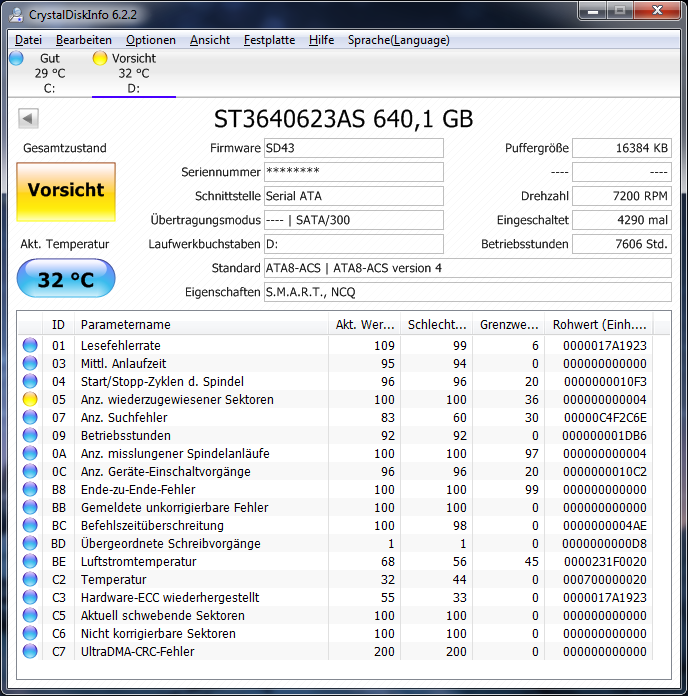Click the CrystalDiskInfo title bar app icon
Screen dimensions: 688x696
pyautogui.click(x=16, y=15)
